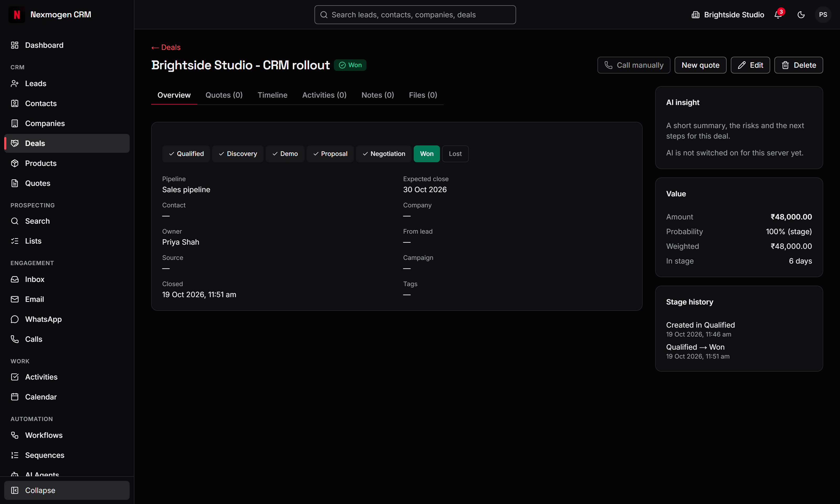Go back to Deals list
The height and width of the screenshot is (504, 840).
coord(166,47)
